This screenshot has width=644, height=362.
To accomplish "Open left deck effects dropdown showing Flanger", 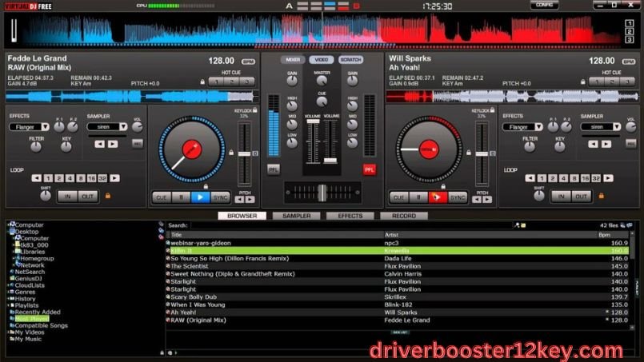I will click(29, 127).
